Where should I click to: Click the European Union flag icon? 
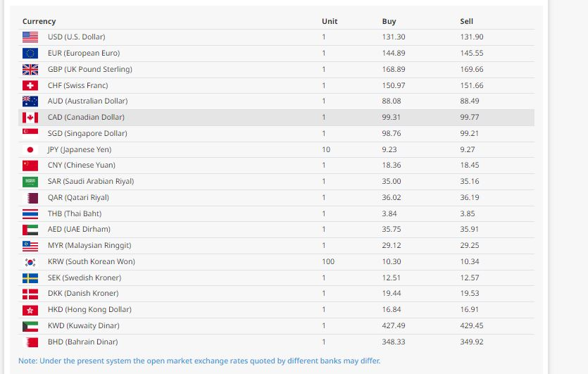(30, 53)
